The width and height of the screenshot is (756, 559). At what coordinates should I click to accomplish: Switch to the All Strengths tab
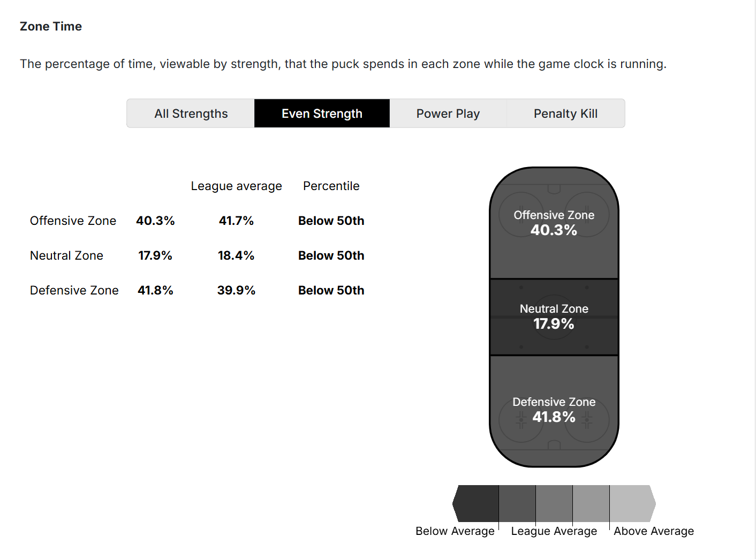click(x=191, y=114)
